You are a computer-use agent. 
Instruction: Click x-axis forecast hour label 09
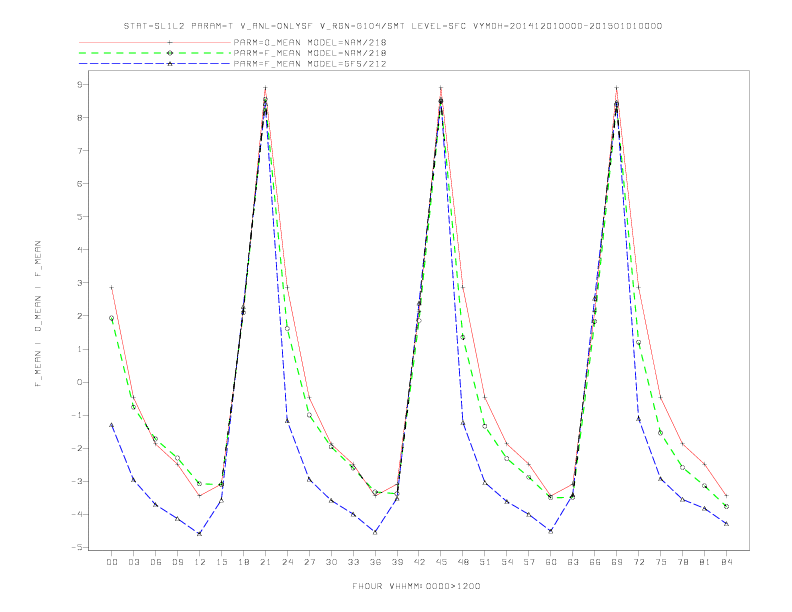tap(177, 562)
